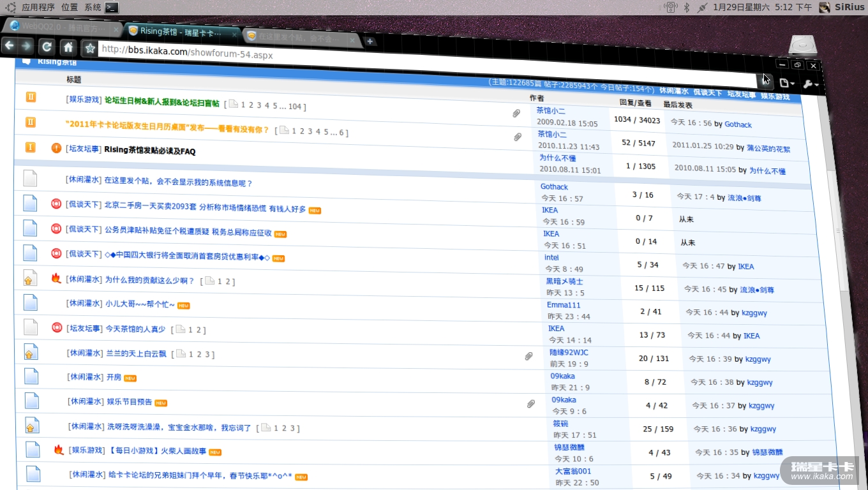The width and height of the screenshot is (868, 490).
Task: Click the red icon beside 北京二手房 thread
Action: point(56,204)
